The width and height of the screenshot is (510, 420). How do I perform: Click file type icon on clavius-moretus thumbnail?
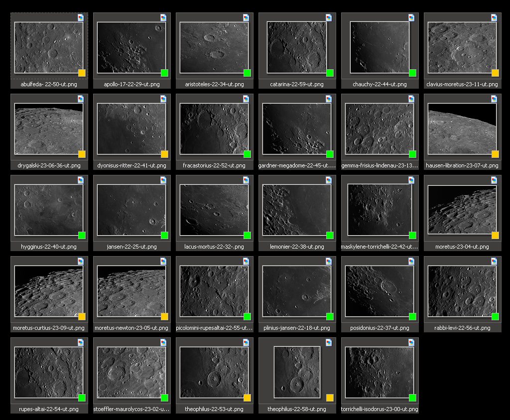[494, 17]
